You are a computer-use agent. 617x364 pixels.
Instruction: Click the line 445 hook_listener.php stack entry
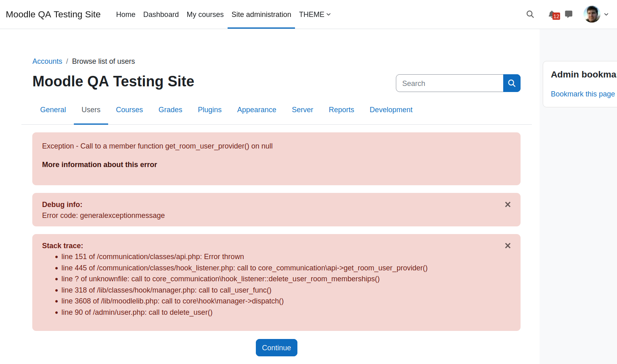[245, 268]
